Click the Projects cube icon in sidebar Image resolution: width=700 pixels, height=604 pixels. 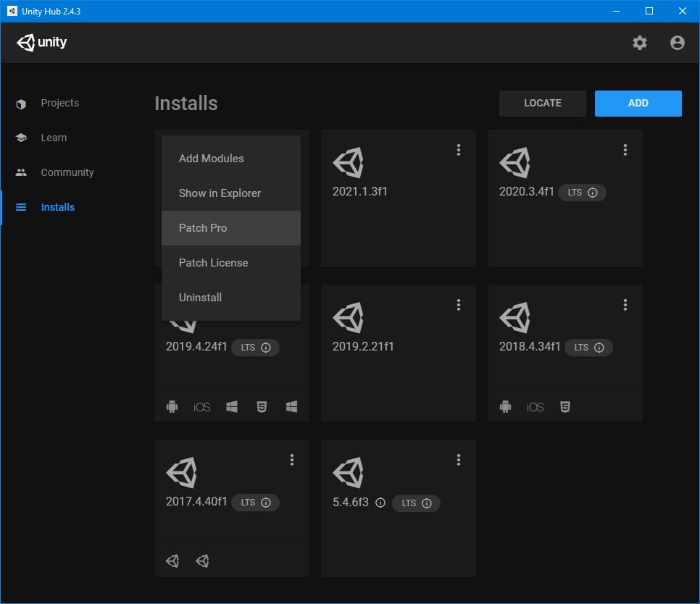click(x=21, y=104)
